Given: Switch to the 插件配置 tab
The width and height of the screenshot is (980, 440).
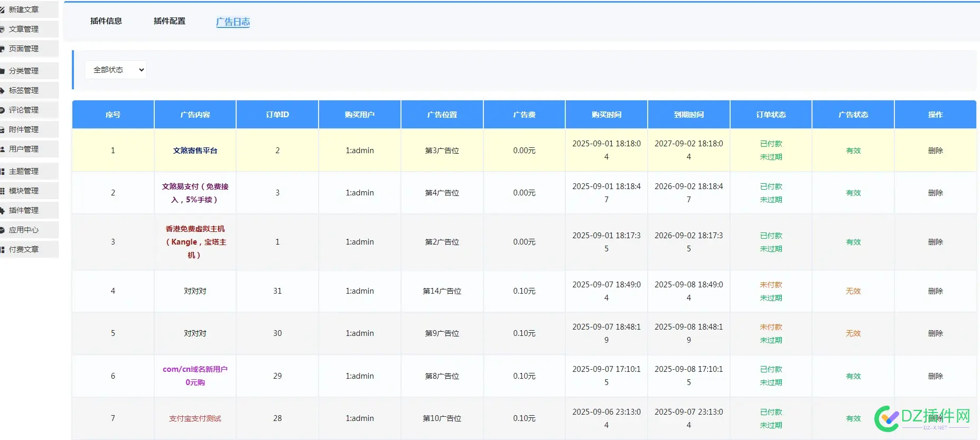Looking at the screenshot, I should click(170, 21).
